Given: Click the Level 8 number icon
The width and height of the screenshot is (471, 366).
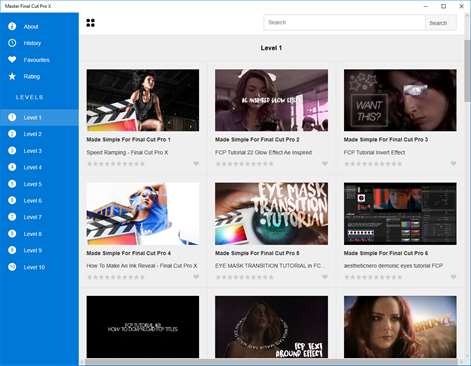Looking at the screenshot, I should pyautogui.click(x=12, y=234).
